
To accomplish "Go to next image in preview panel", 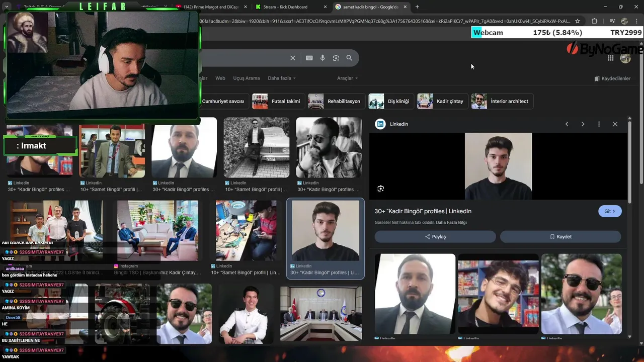I will click(x=583, y=124).
